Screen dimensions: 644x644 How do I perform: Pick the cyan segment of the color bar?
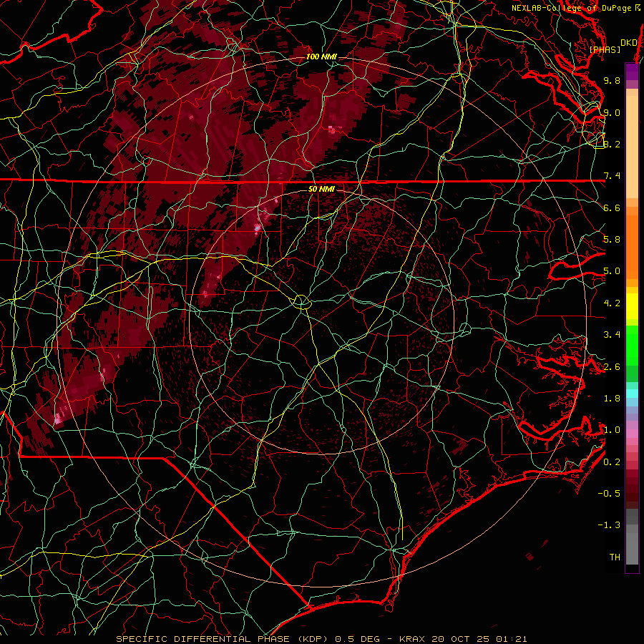(x=632, y=394)
